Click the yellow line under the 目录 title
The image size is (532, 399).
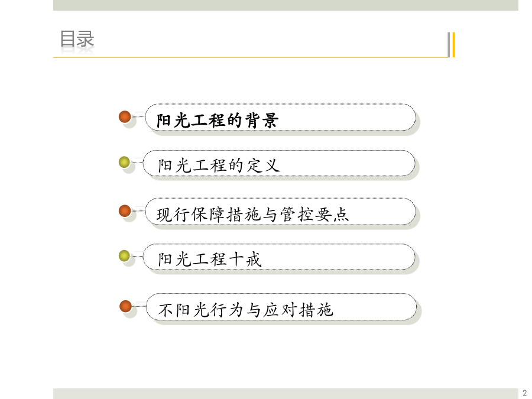click(x=251, y=57)
